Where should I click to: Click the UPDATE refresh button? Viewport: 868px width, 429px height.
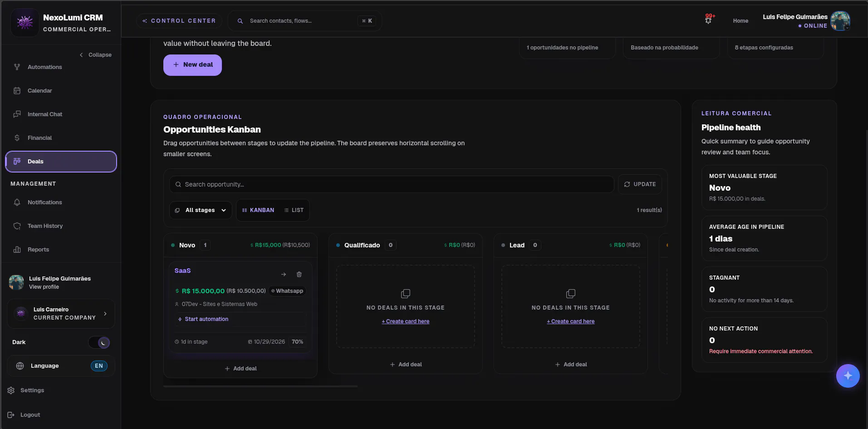[x=640, y=184]
